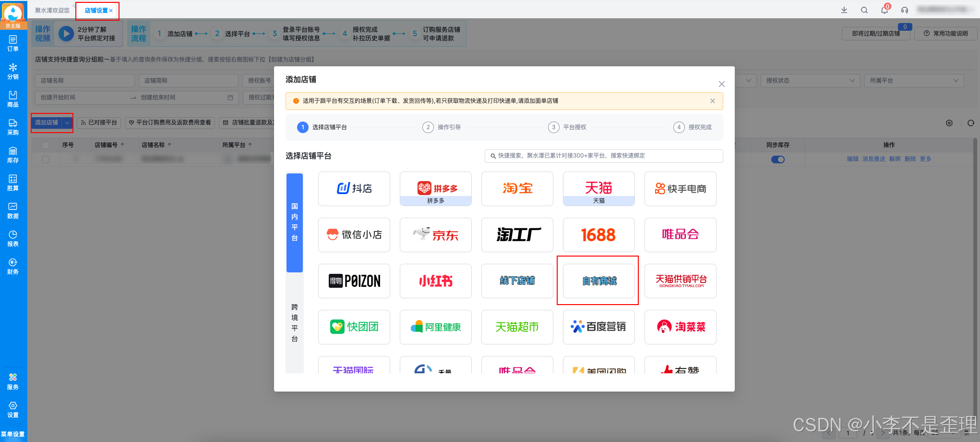Open the 商品 sidebar module
The image size is (980, 442).
13,99
